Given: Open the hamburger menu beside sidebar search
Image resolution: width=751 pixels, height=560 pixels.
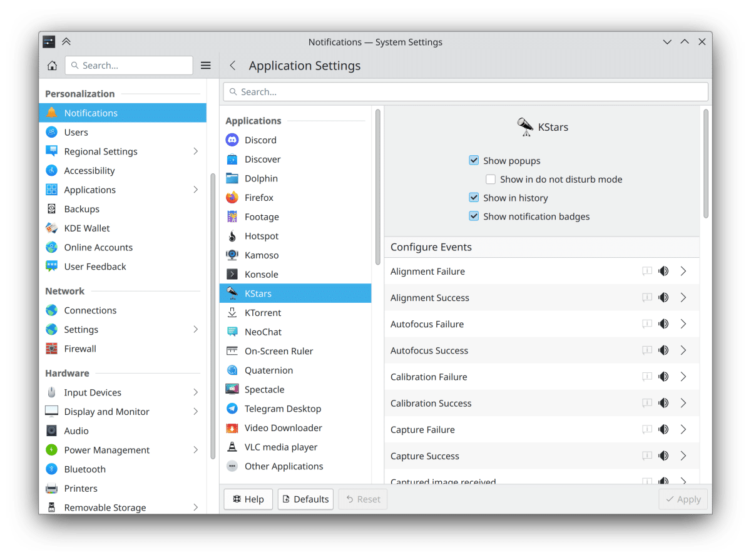Looking at the screenshot, I should pyautogui.click(x=205, y=66).
